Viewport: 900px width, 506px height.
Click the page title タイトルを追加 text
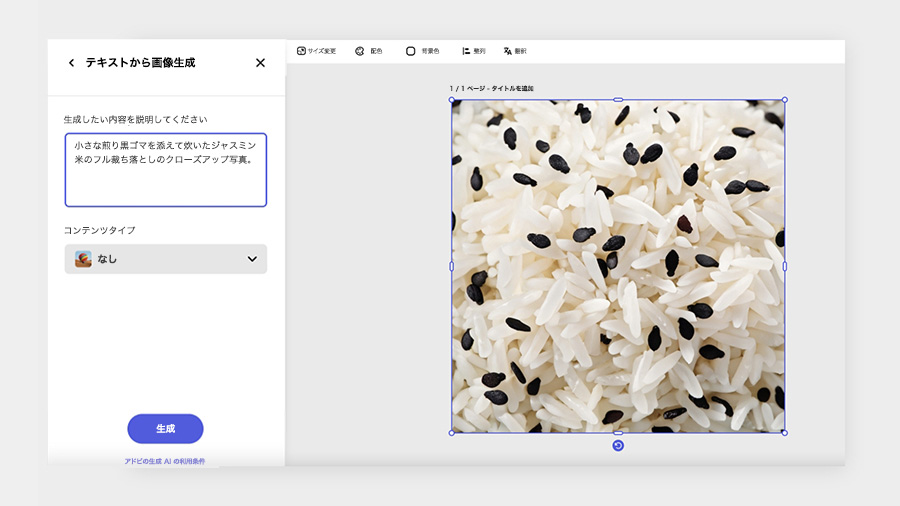click(x=513, y=88)
